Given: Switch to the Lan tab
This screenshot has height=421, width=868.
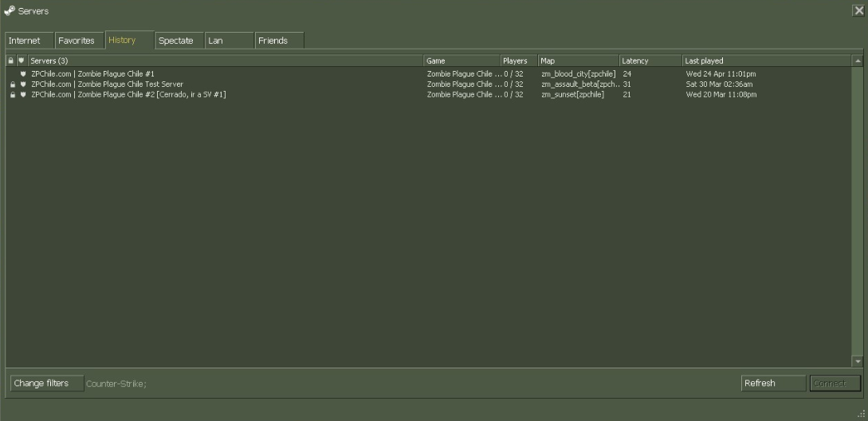Looking at the screenshot, I should [230, 41].
